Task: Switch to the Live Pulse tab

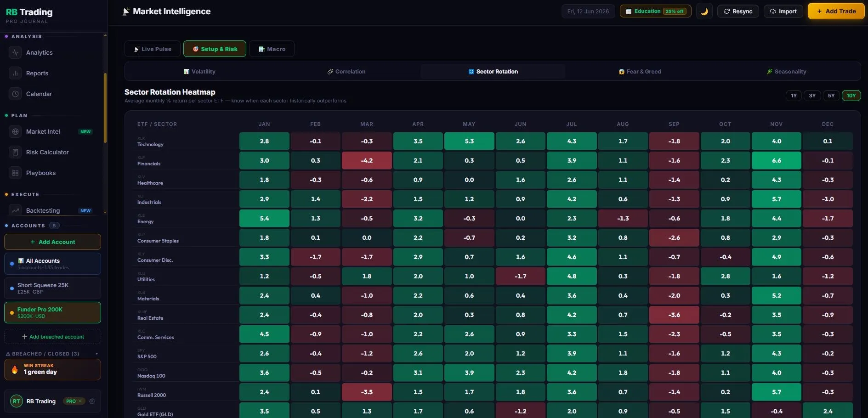Action: (152, 49)
